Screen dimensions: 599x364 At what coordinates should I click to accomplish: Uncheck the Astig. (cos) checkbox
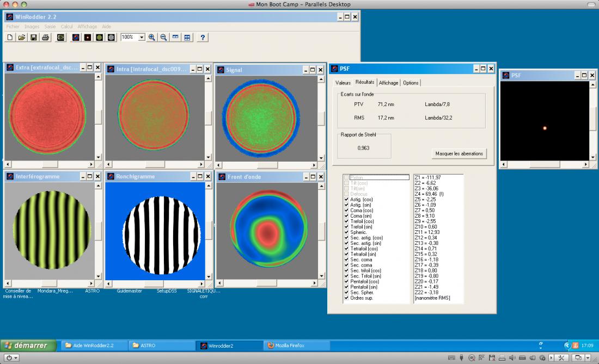[x=346, y=199]
